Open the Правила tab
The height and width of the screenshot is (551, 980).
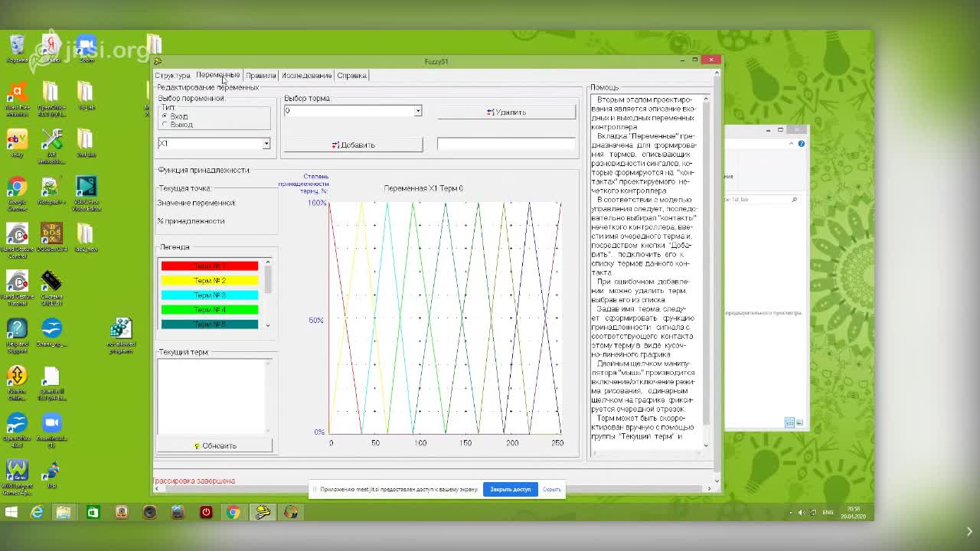(x=260, y=75)
